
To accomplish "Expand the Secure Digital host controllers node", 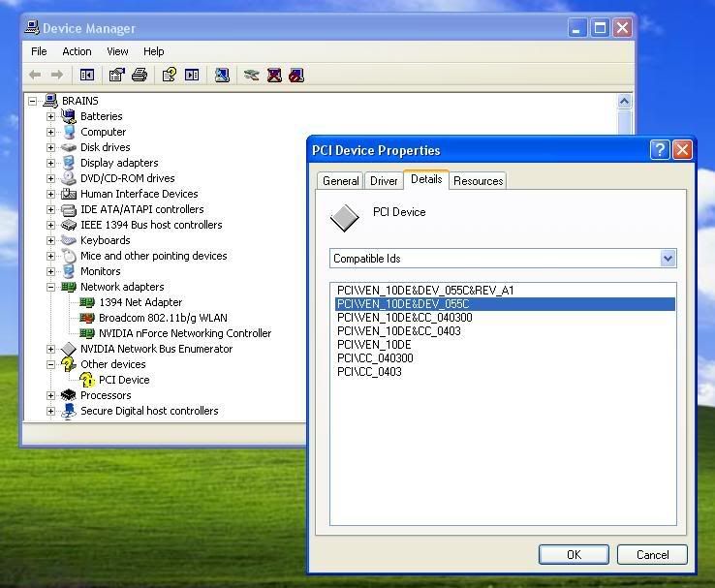I will (50, 411).
